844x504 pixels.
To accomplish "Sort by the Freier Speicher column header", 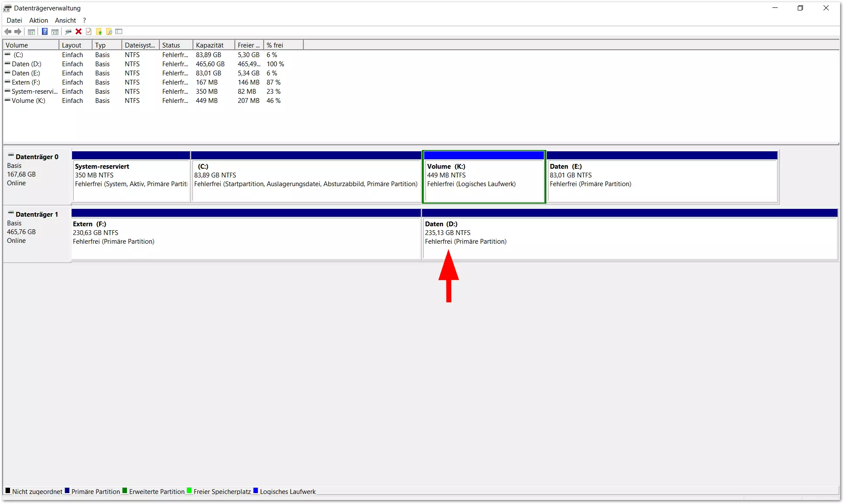I will point(249,45).
